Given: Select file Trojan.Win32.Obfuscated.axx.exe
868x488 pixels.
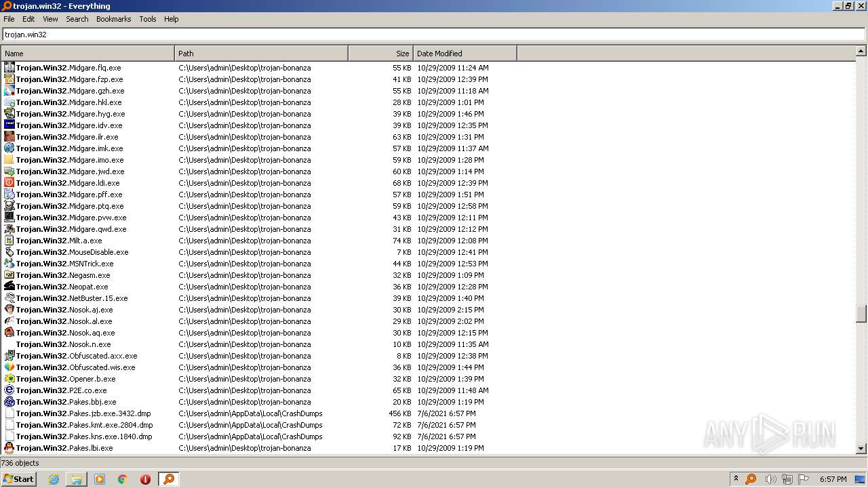Looking at the screenshot, I should point(77,356).
